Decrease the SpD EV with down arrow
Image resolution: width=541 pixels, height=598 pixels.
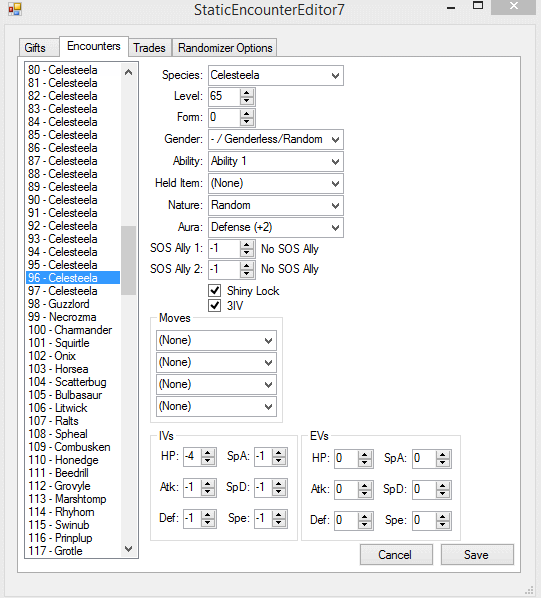pyautogui.click(x=443, y=494)
